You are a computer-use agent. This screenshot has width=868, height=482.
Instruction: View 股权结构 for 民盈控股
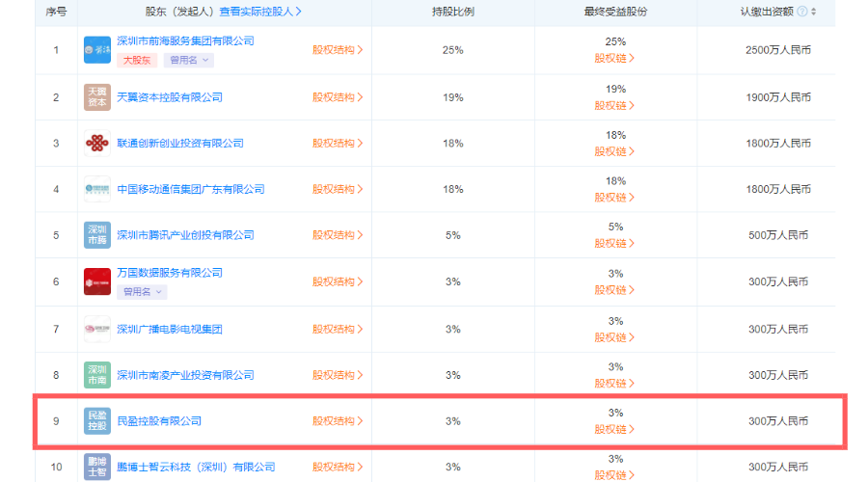(338, 421)
